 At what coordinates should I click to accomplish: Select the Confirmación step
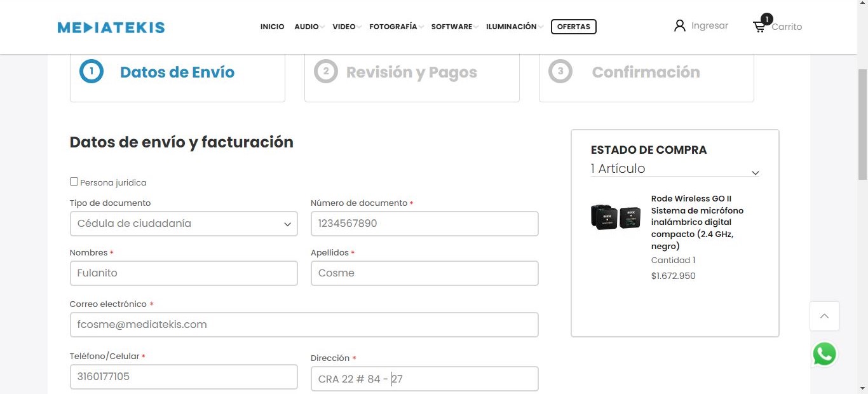coord(646,72)
